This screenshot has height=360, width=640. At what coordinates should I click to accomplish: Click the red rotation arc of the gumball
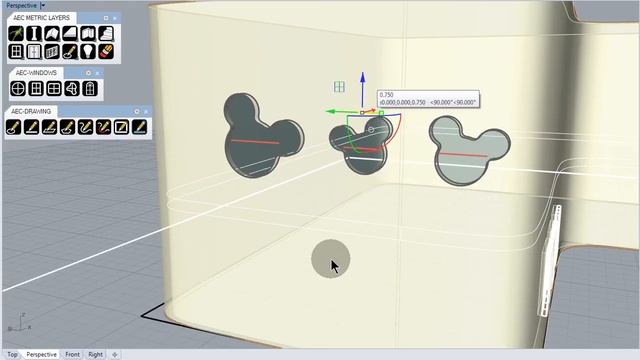[x=397, y=130]
